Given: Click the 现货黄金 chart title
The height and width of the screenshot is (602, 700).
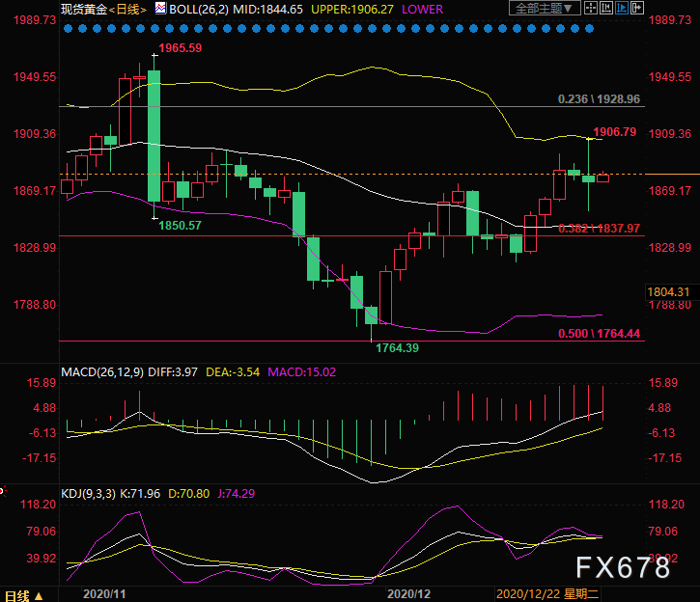Looking at the screenshot, I should pos(82,9).
